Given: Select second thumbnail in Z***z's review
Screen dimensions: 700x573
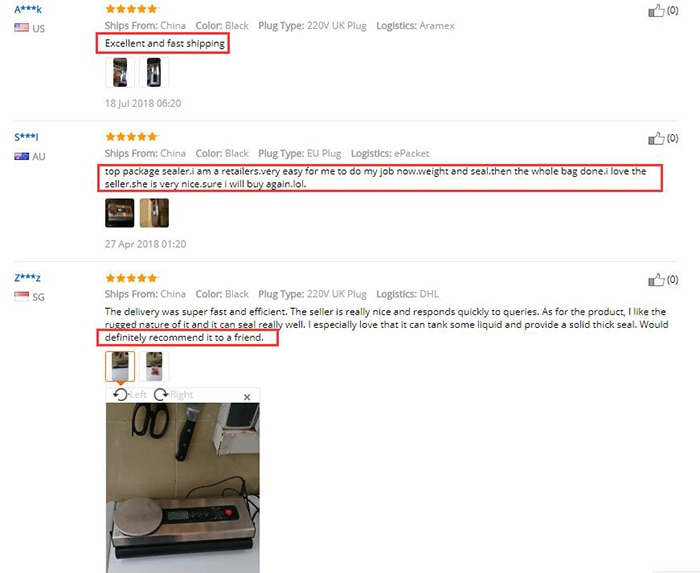Looking at the screenshot, I should tap(154, 366).
